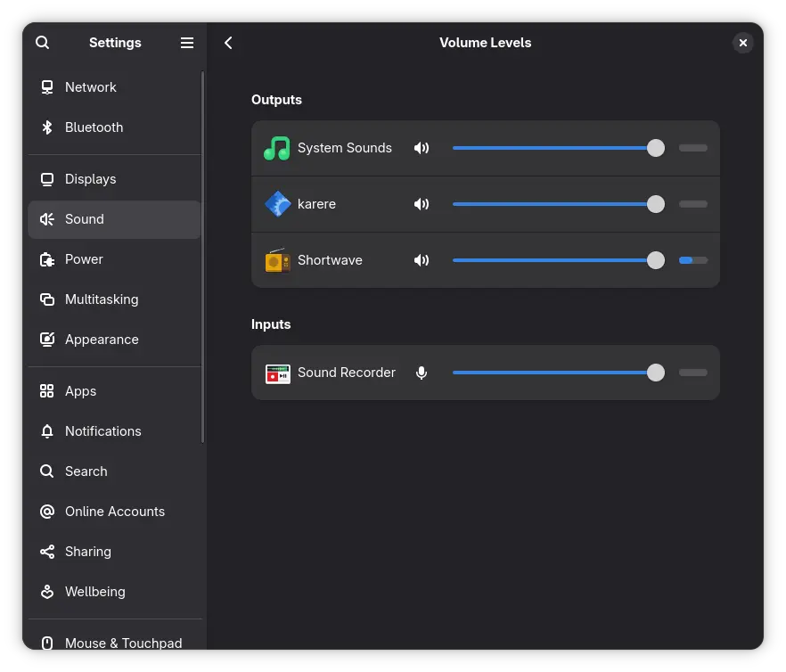The width and height of the screenshot is (786, 672).
Task: Mute the System Sounds speaker icon
Action: tap(422, 148)
